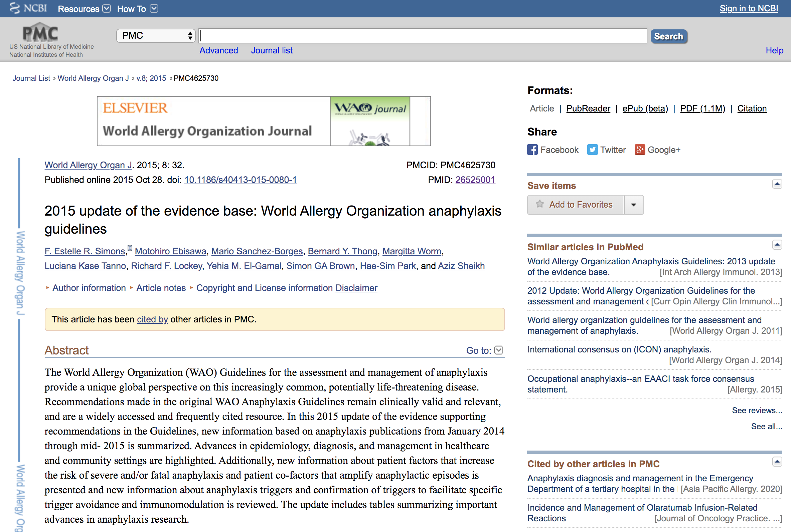Switch to PubReader format

tap(588, 108)
